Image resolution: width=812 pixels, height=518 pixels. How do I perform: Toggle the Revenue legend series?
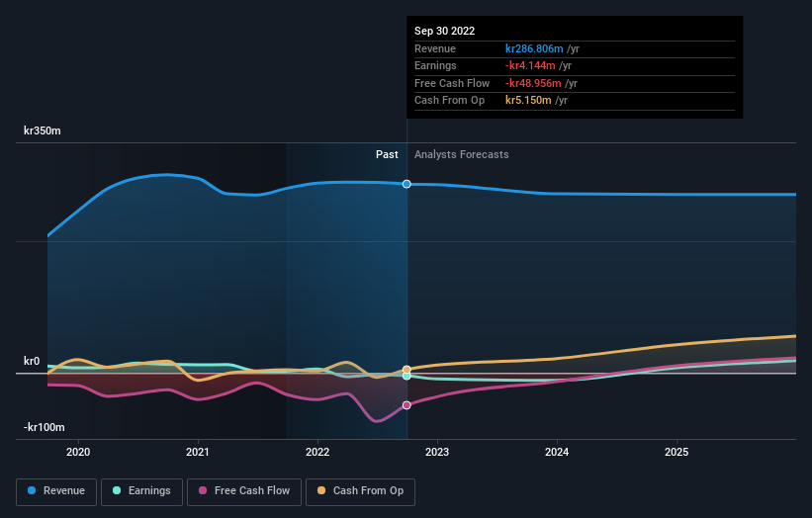pos(56,491)
